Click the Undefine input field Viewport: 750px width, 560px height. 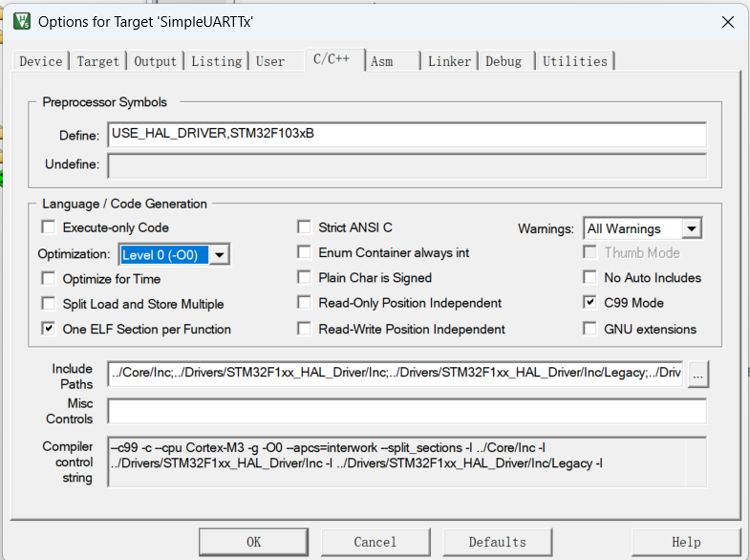coord(407,165)
